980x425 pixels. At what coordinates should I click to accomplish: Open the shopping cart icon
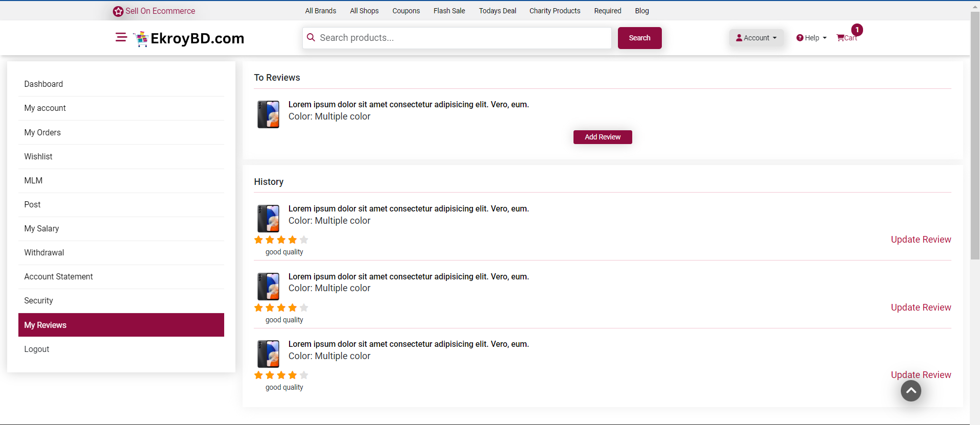click(x=841, y=38)
